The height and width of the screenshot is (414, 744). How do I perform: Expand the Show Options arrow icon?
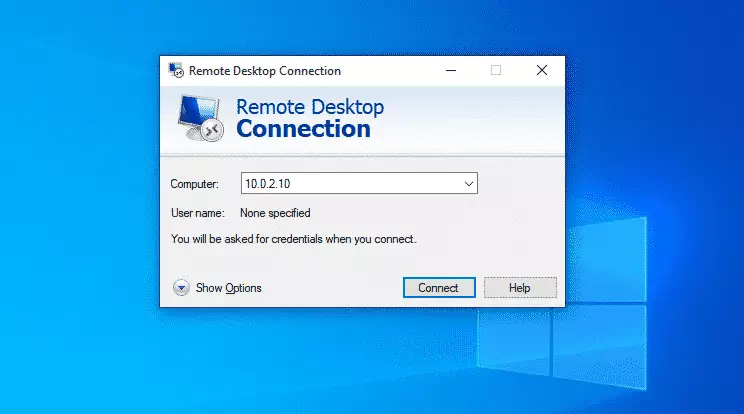point(181,287)
